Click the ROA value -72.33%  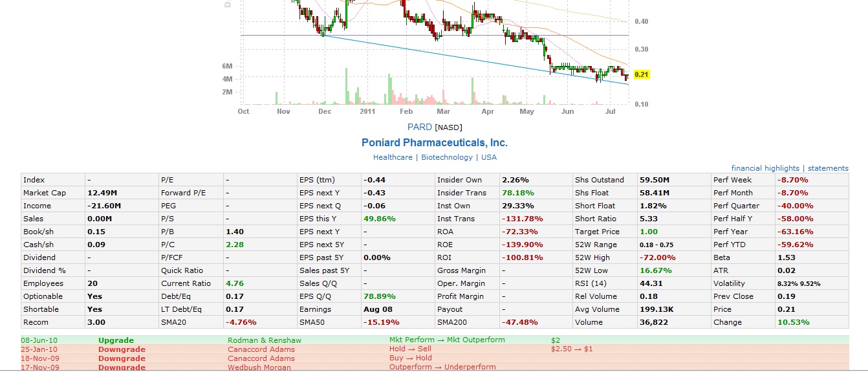pos(520,232)
